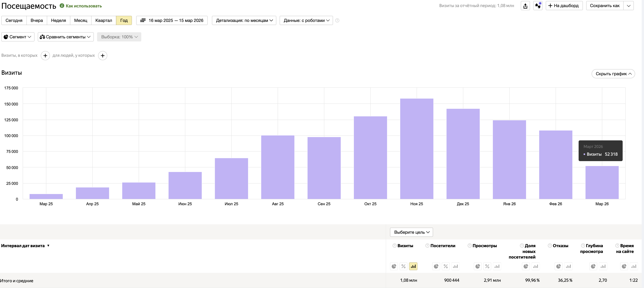Click help icon beside Посетители column
This screenshot has height=288, width=644.
click(427, 246)
